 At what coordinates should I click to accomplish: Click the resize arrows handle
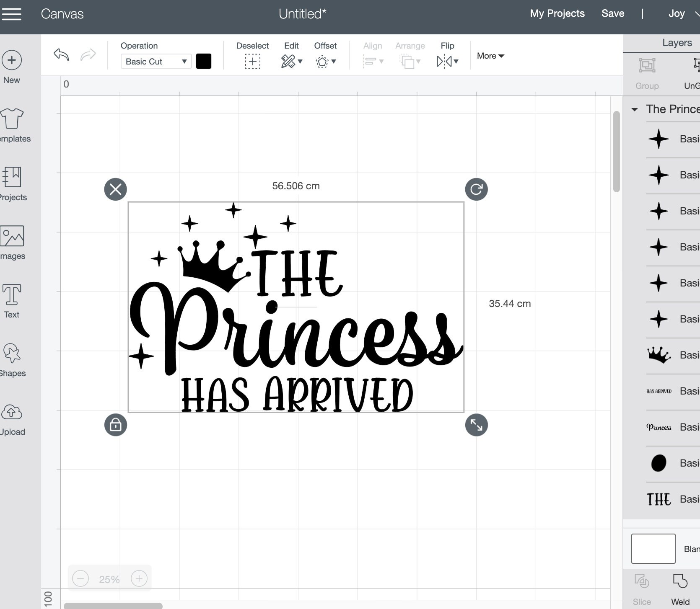click(x=477, y=425)
